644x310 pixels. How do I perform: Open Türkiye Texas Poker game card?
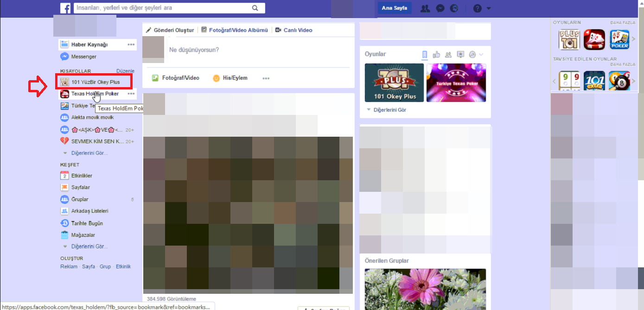(456, 82)
